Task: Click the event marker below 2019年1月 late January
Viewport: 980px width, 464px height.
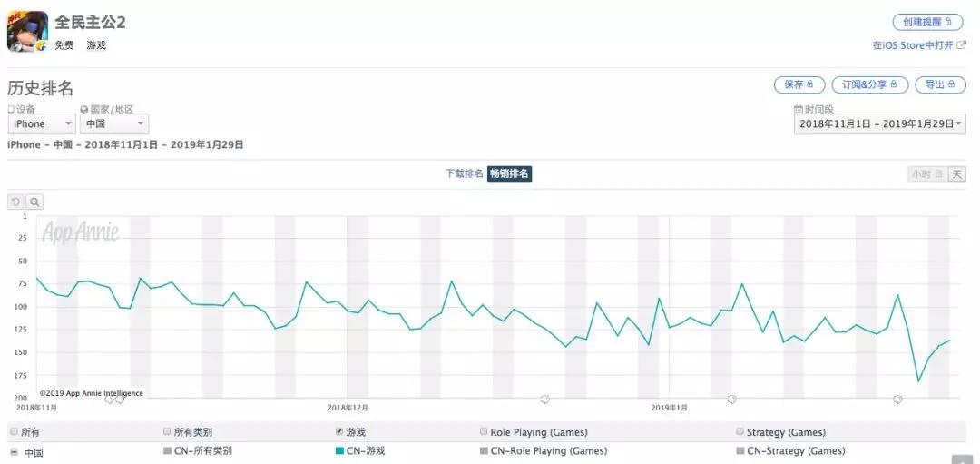Action: [x=897, y=399]
